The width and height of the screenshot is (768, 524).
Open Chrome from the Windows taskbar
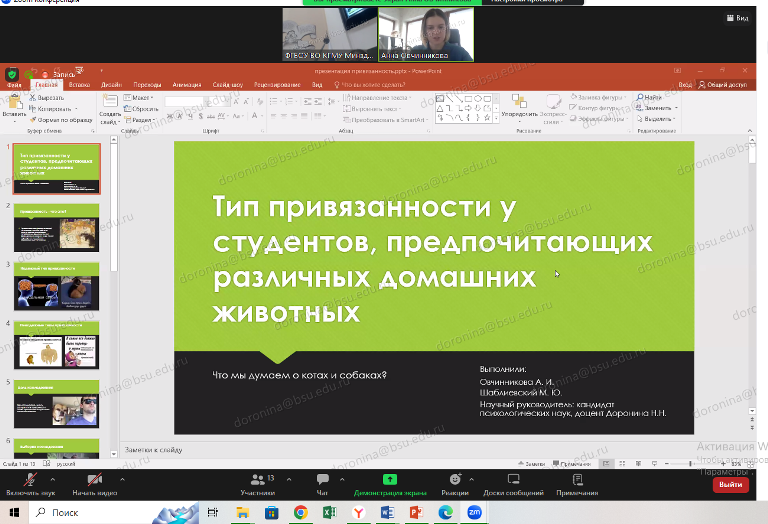[x=300, y=512]
